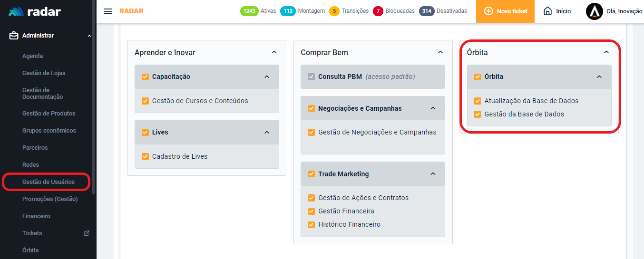
Task: Click the Administrar briefcase icon
Action: pos(14,36)
